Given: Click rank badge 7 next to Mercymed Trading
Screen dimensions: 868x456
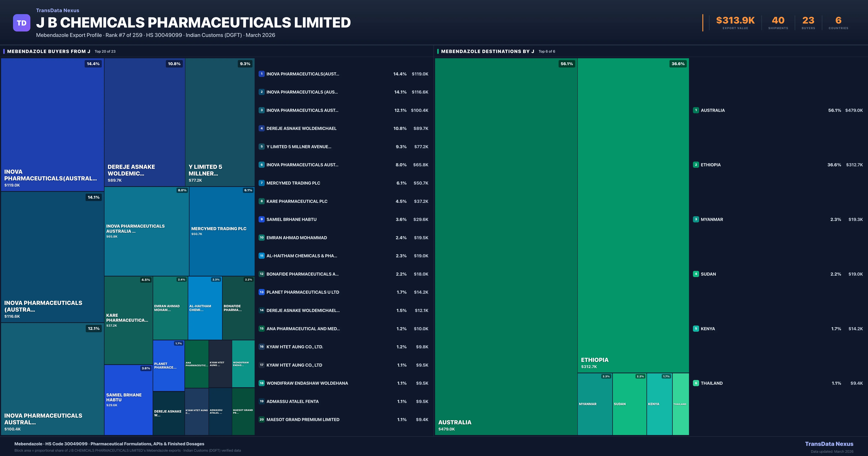Looking at the screenshot, I should [x=261, y=183].
